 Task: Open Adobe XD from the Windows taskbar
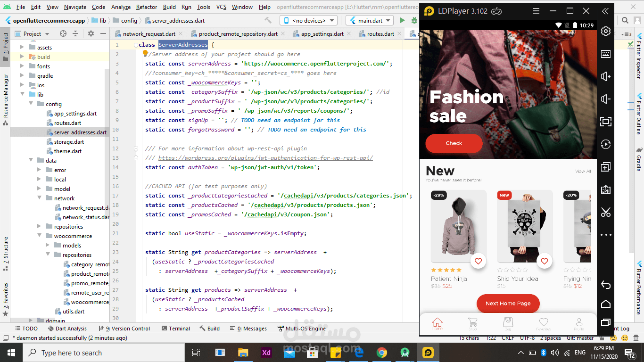[x=266, y=353]
